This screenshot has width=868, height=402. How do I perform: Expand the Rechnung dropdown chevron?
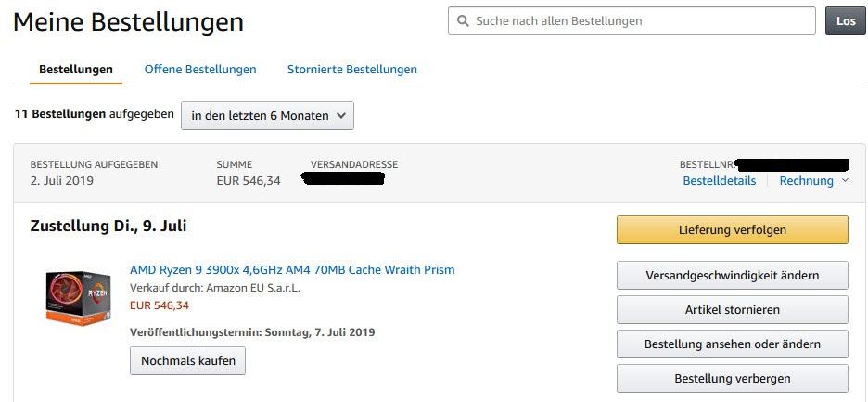click(845, 180)
